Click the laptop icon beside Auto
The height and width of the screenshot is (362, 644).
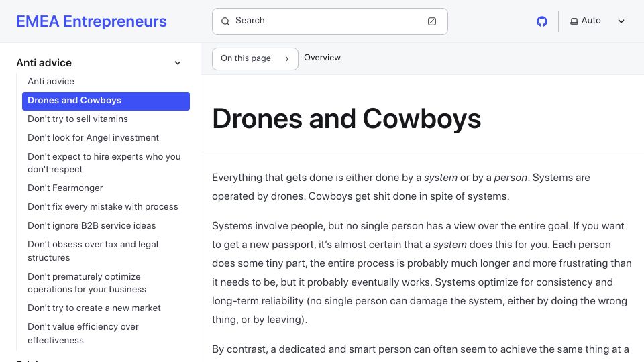(x=574, y=21)
